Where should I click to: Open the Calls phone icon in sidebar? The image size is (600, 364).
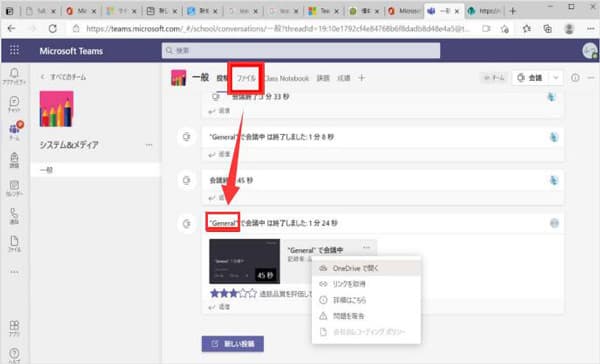(x=14, y=216)
